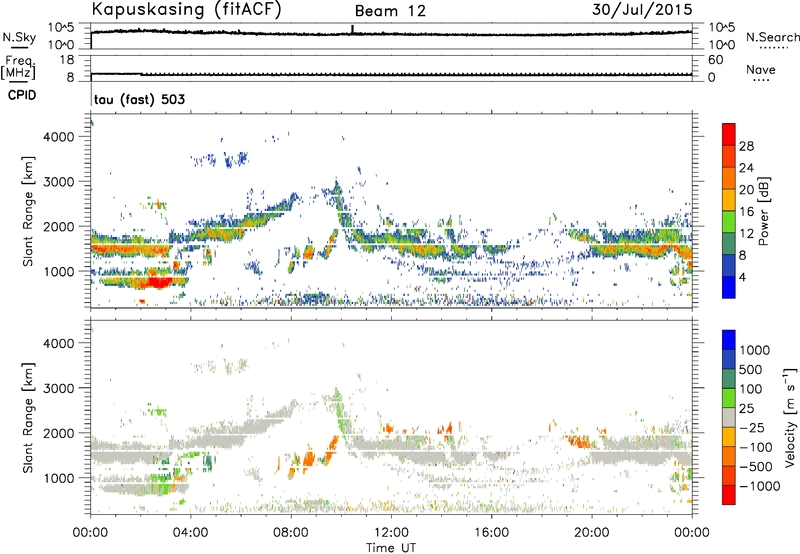This screenshot has height=554, width=800.
Task: Click the "500" tick on Velocity colorbar
Action: (751, 369)
